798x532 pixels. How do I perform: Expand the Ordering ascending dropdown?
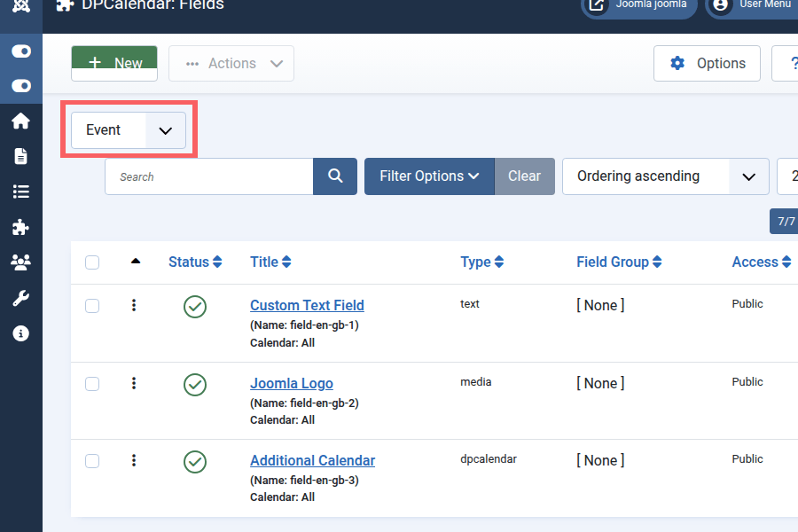[x=664, y=176]
